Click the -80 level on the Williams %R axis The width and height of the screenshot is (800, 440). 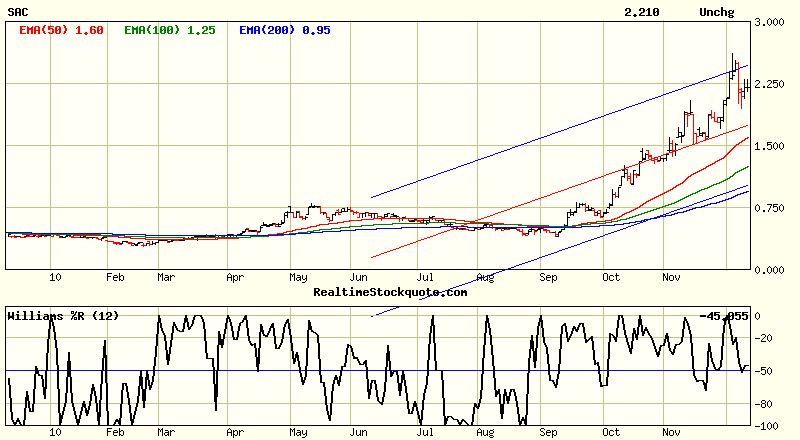pos(768,405)
